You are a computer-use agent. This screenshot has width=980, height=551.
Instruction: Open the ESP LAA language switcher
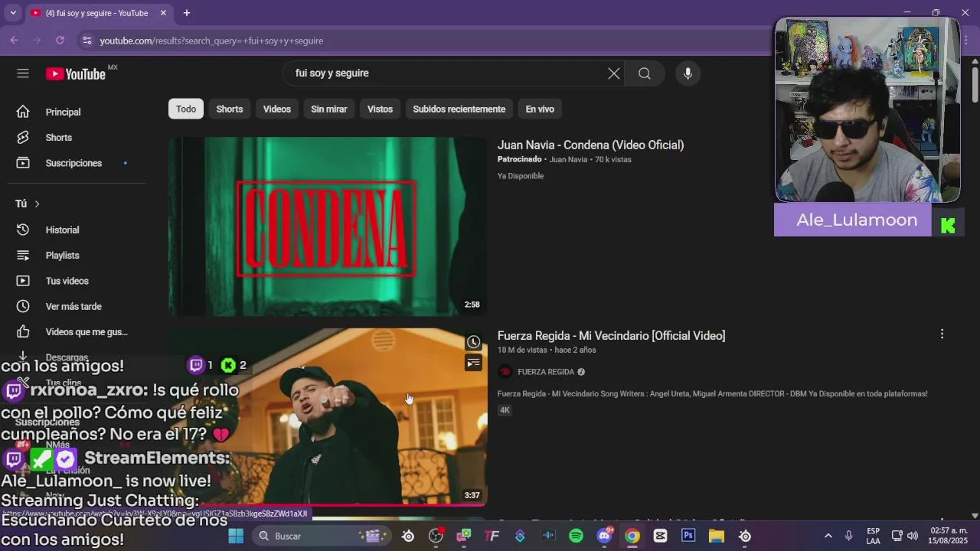873,536
